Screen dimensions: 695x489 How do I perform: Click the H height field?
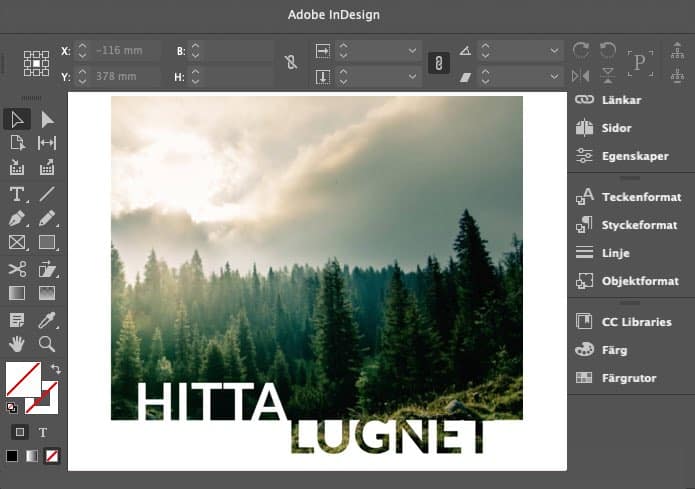[x=238, y=76]
